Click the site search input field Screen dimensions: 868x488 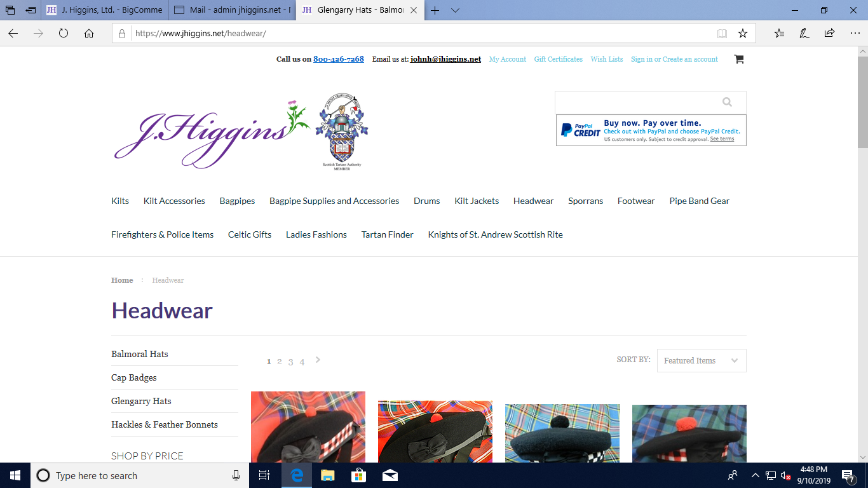(x=635, y=102)
